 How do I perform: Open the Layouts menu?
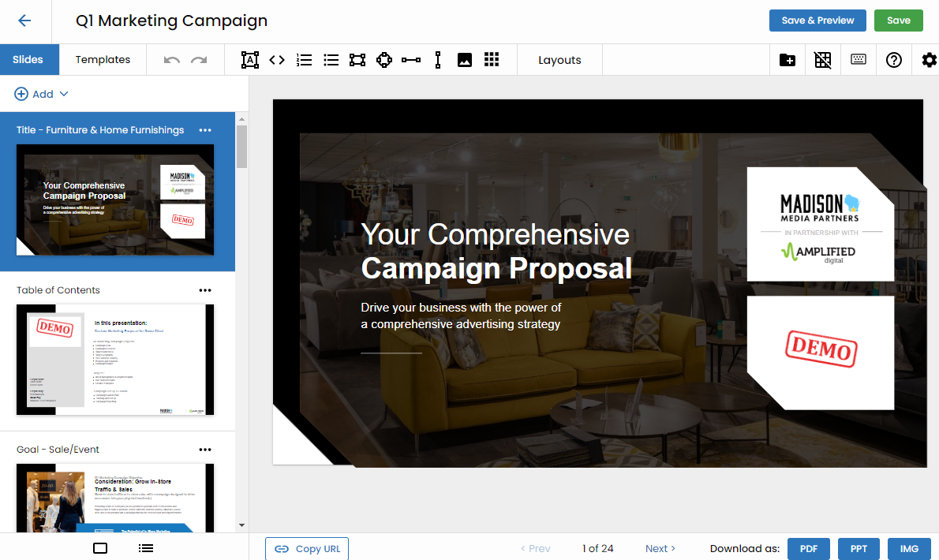click(559, 60)
